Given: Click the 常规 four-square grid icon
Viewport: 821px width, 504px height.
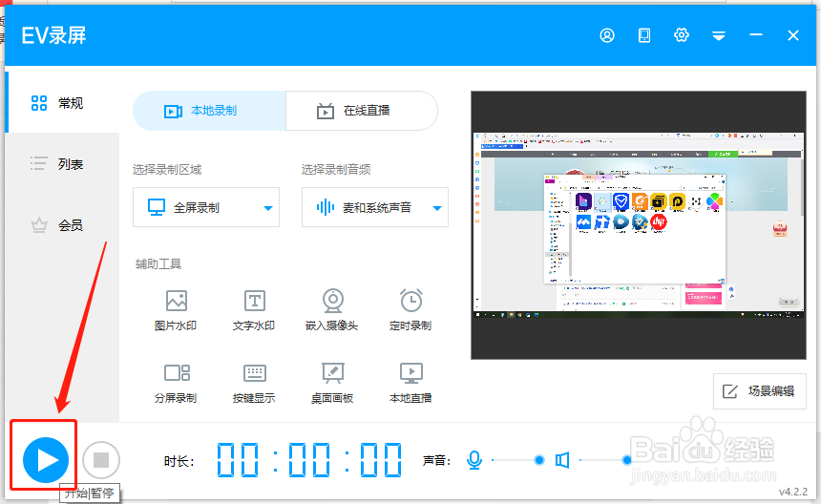Looking at the screenshot, I should [39, 103].
